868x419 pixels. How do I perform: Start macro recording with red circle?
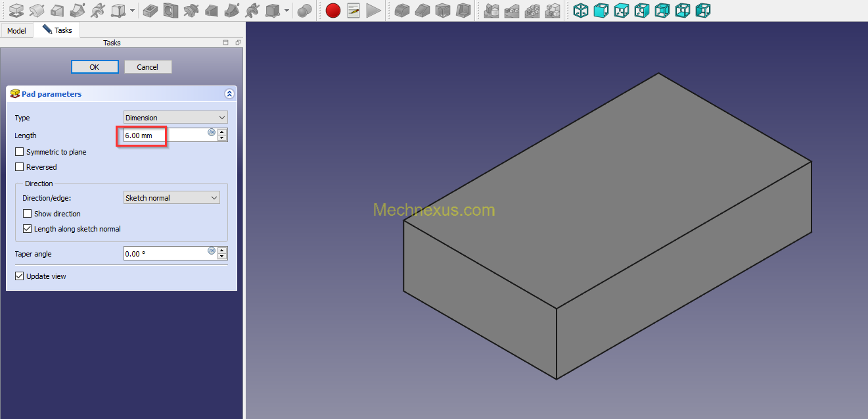click(x=333, y=11)
